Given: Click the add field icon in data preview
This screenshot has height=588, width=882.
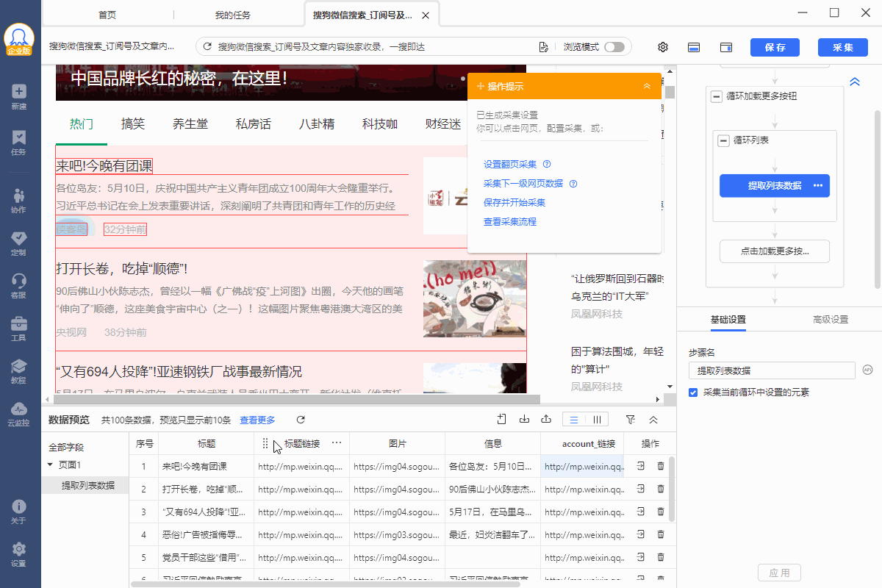Looking at the screenshot, I should pos(502,420).
